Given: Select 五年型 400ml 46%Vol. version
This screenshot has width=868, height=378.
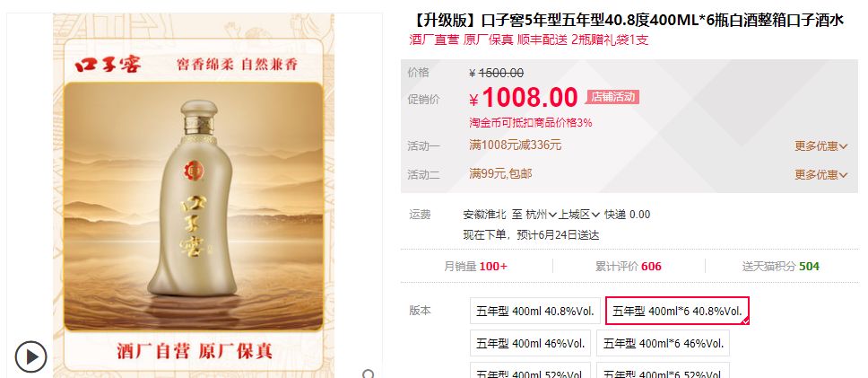Looking at the screenshot, I should [530, 343].
